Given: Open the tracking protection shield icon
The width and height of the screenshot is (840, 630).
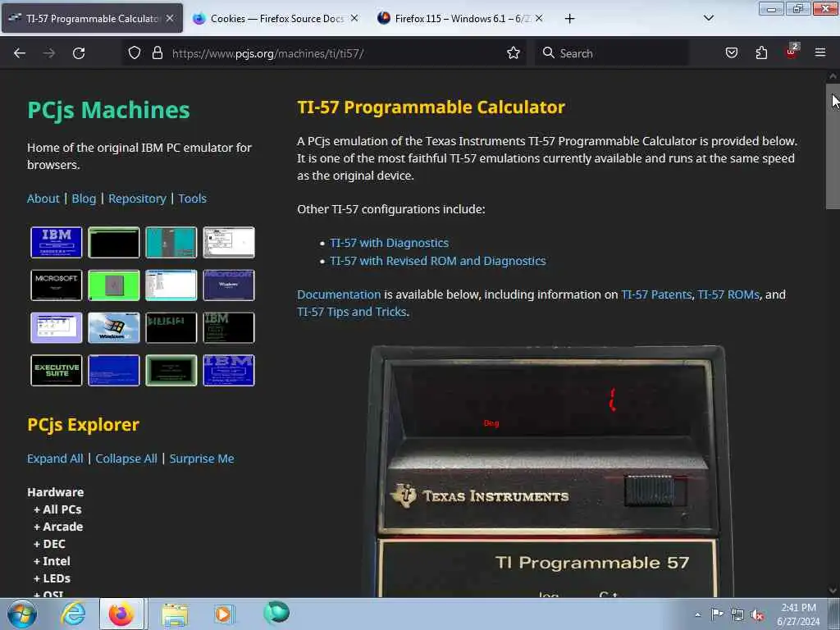Looking at the screenshot, I should 135,53.
